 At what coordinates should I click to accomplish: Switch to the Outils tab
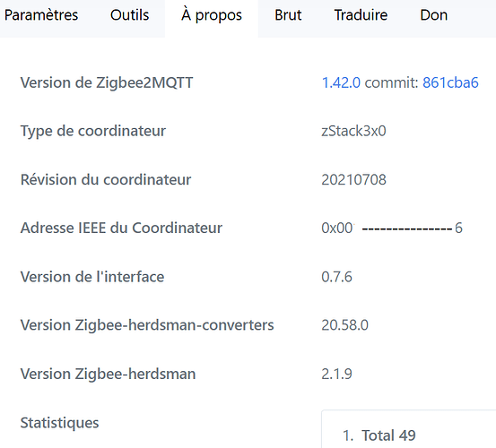click(129, 15)
